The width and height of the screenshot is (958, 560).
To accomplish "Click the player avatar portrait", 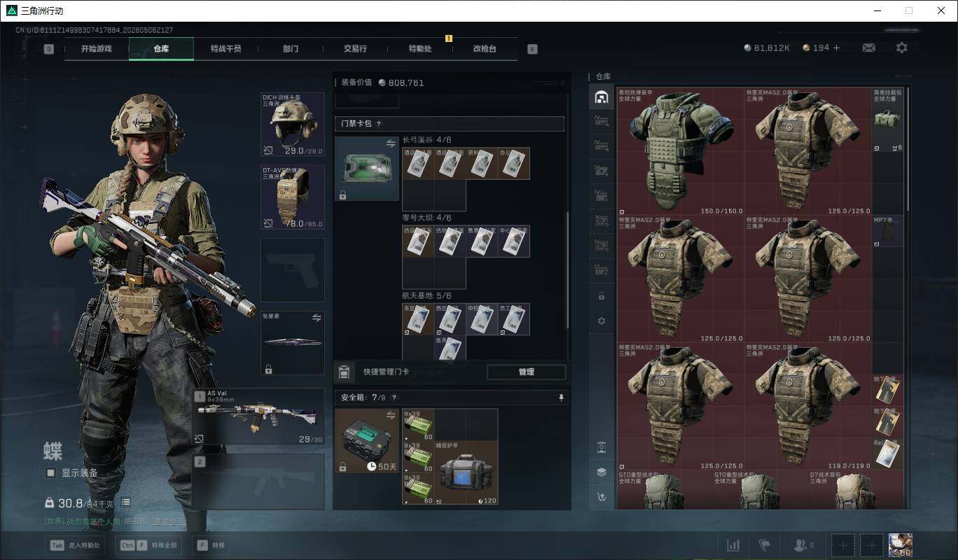I will coord(900,545).
